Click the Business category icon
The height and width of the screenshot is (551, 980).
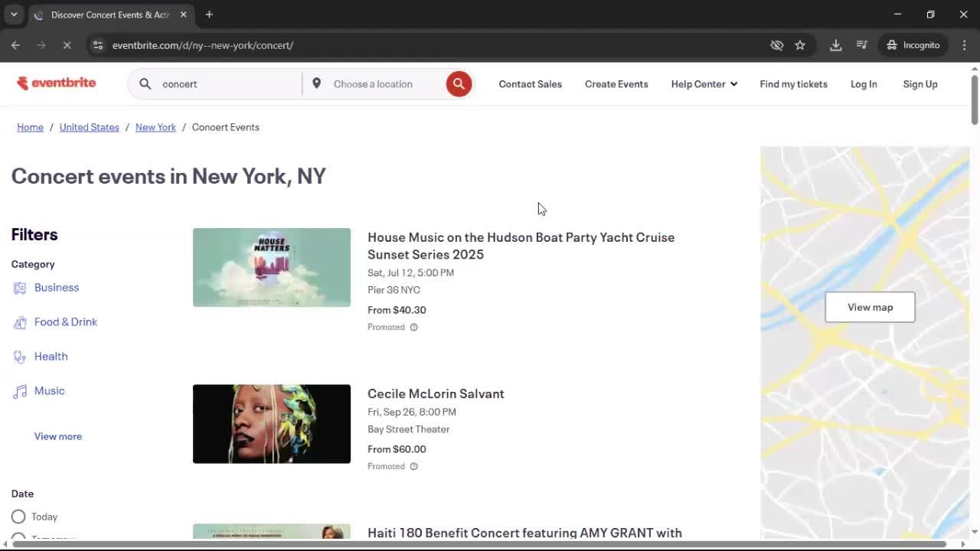(x=20, y=288)
